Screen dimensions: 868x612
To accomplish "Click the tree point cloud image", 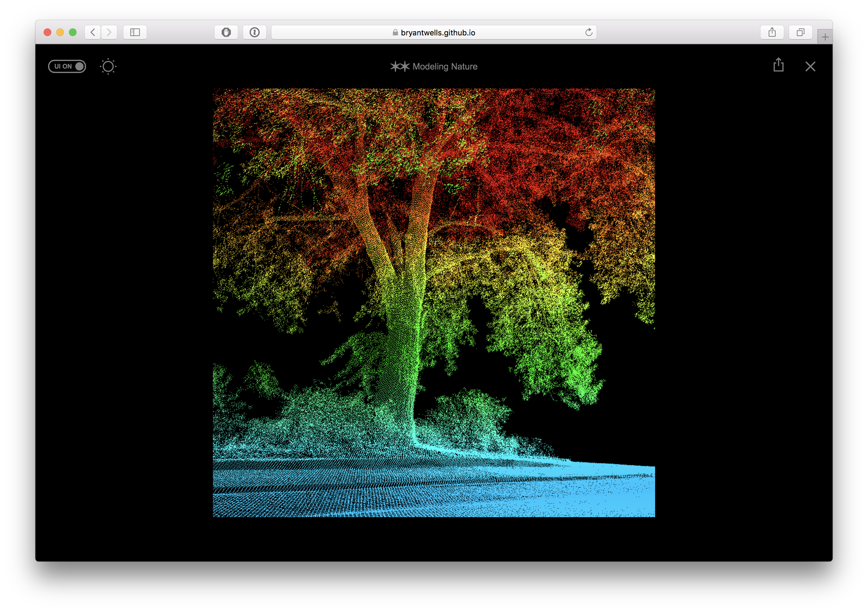I will pyautogui.click(x=434, y=302).
